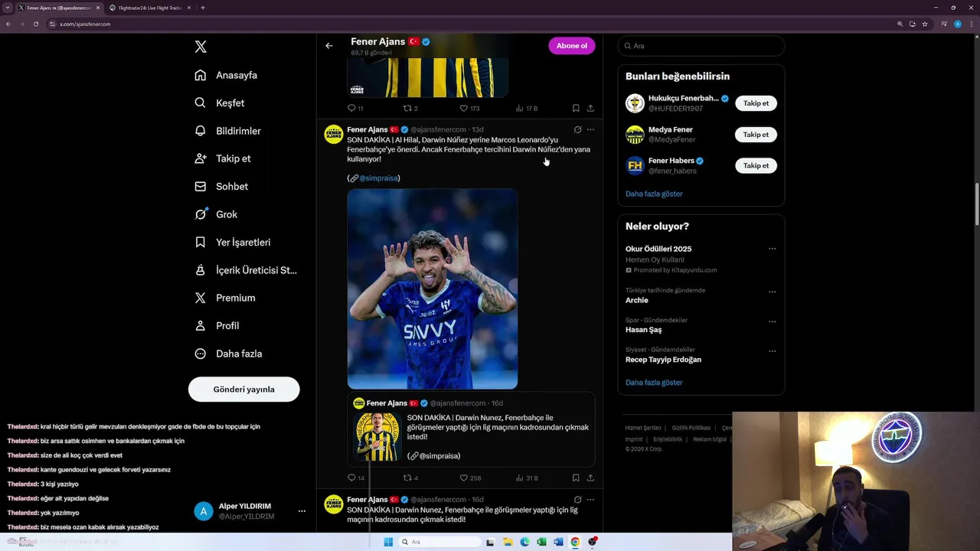Image resolution: width=980 pixels, height=551 pixels.
Task: View analytics 17 B of top post
Action: tap(527, 108)
